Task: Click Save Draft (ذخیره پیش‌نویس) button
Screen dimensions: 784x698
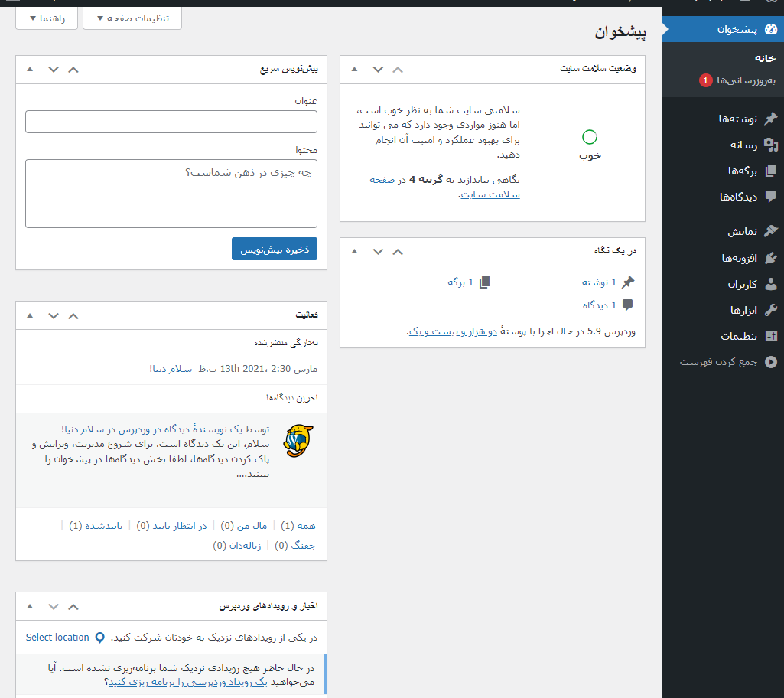Action: click(x=275, y=249)
